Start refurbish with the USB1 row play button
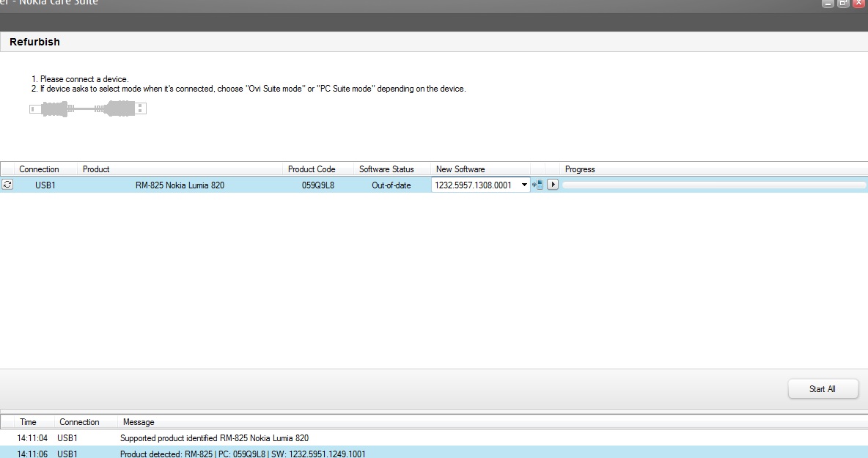Image resolution: width=868 pixels, height=458 pixels. coord(553,185)
